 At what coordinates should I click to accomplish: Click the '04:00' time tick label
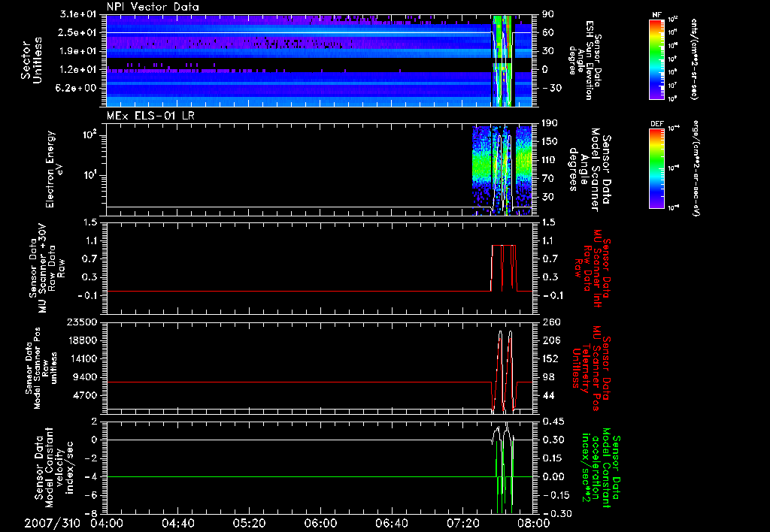107,523
